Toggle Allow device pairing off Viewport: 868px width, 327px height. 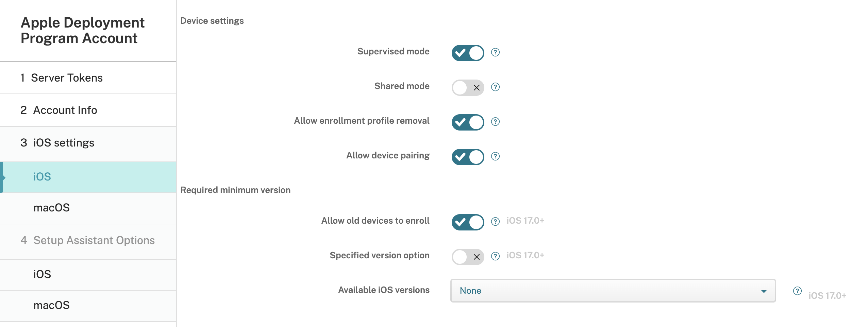click(468, 157)
